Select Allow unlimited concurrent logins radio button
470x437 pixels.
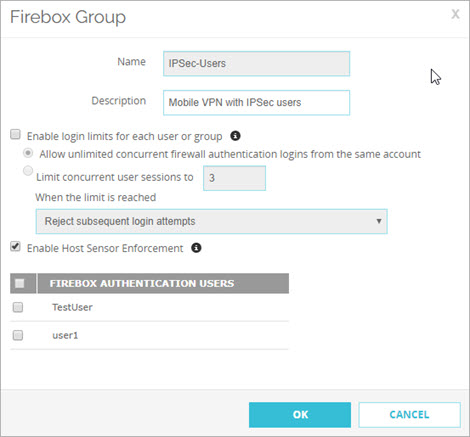pyautogui.click(x=28, y=153)
